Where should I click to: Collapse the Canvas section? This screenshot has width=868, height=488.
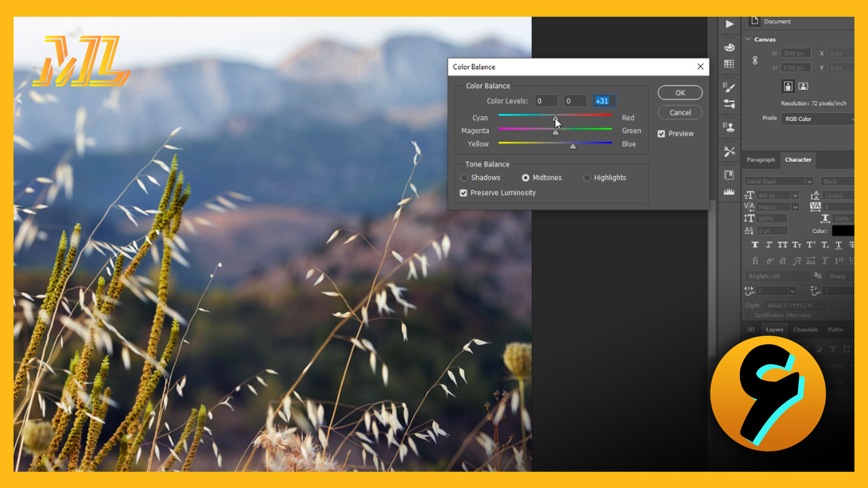[x=749, y=39]
